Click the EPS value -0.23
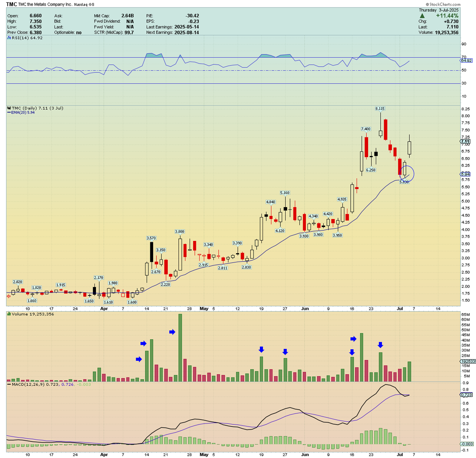This screenshot has height=458, width=476. click(194, 21)
